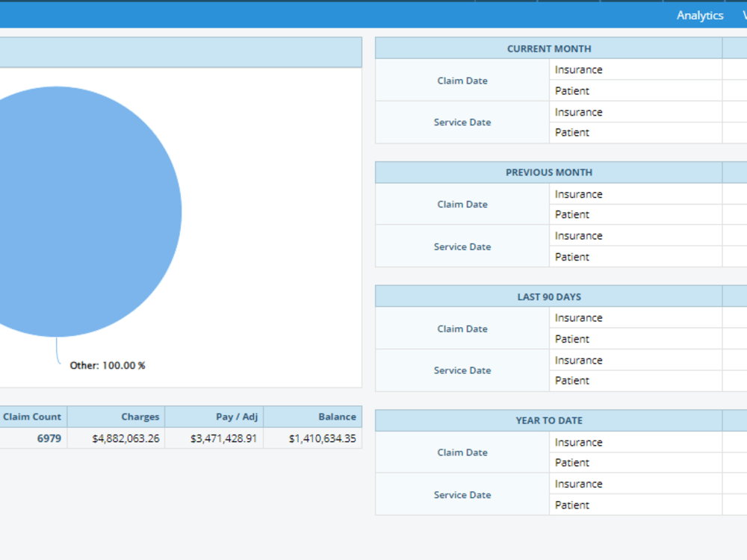Screen dimensions: 747x560
Task: Click Previous Month Service Date Insurance row
Action: 636,236
